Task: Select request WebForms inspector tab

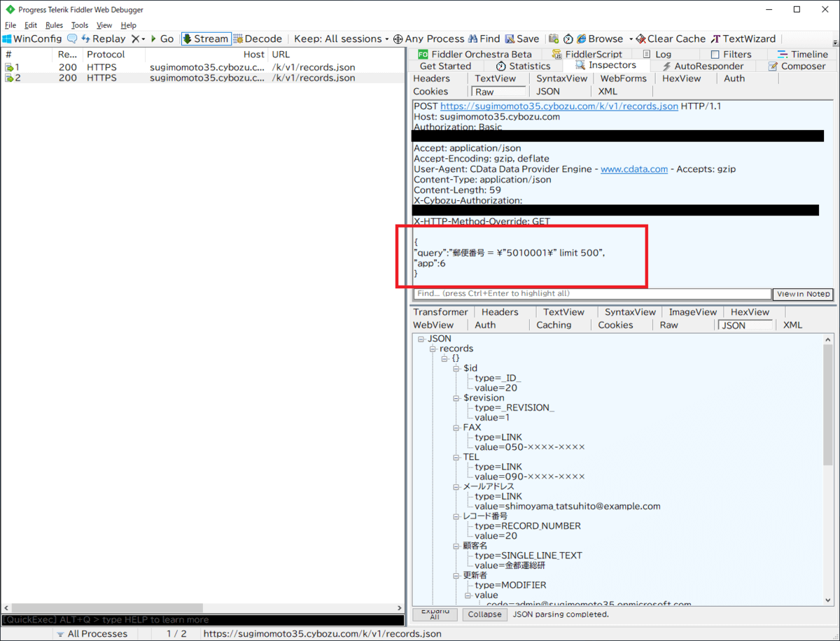Action: click(623, 79)
